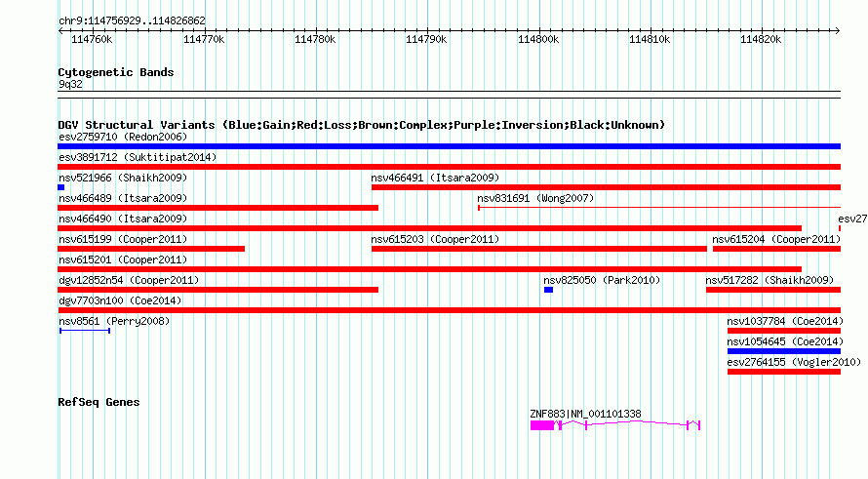868x479 pixels.
Task: Select the RefSeq Genes track title
Action: coord(99,403)
